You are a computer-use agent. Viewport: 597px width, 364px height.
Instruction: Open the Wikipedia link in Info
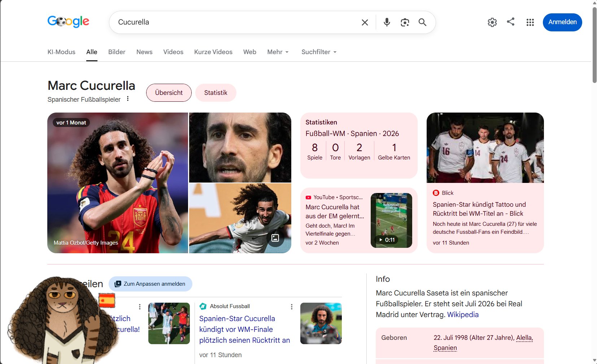tap(463, 315)
